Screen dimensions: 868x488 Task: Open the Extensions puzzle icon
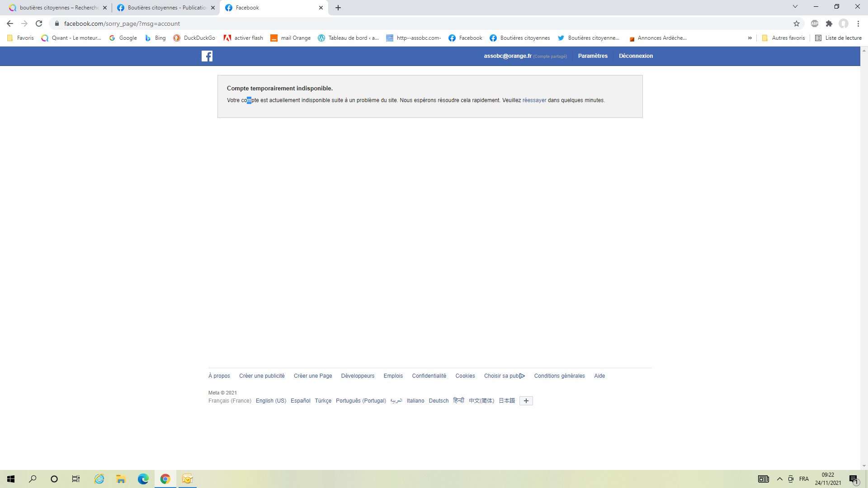tap(829, 23)
